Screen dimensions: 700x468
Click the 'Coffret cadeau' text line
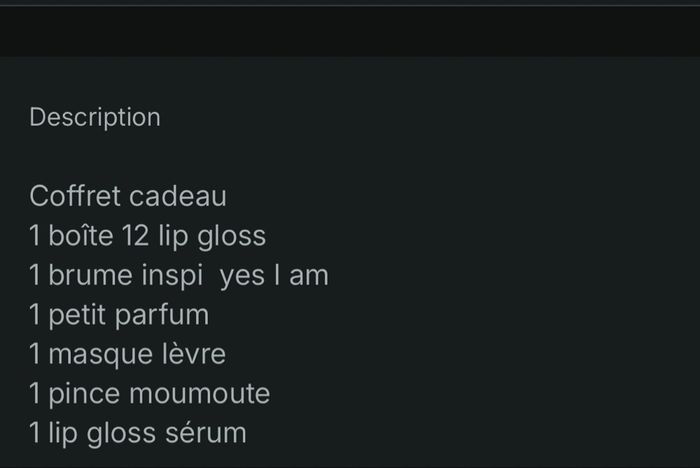click(128, 196)
